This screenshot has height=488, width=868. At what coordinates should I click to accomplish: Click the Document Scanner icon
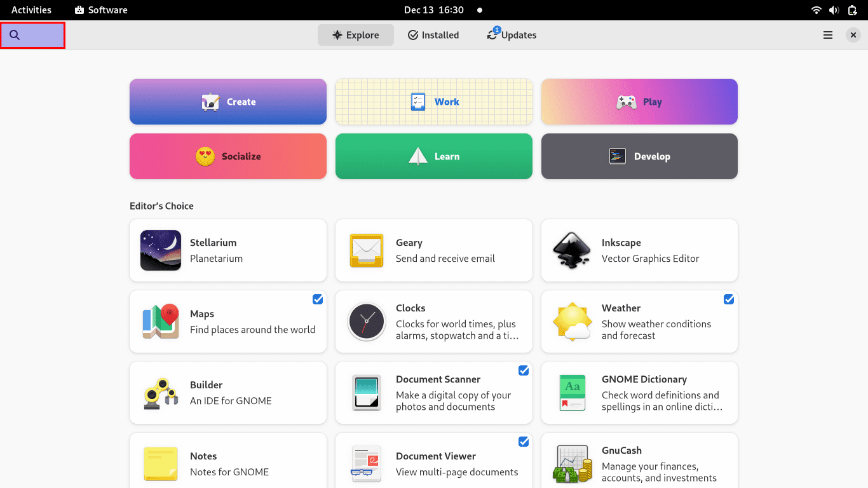click(x=367, y=393)
